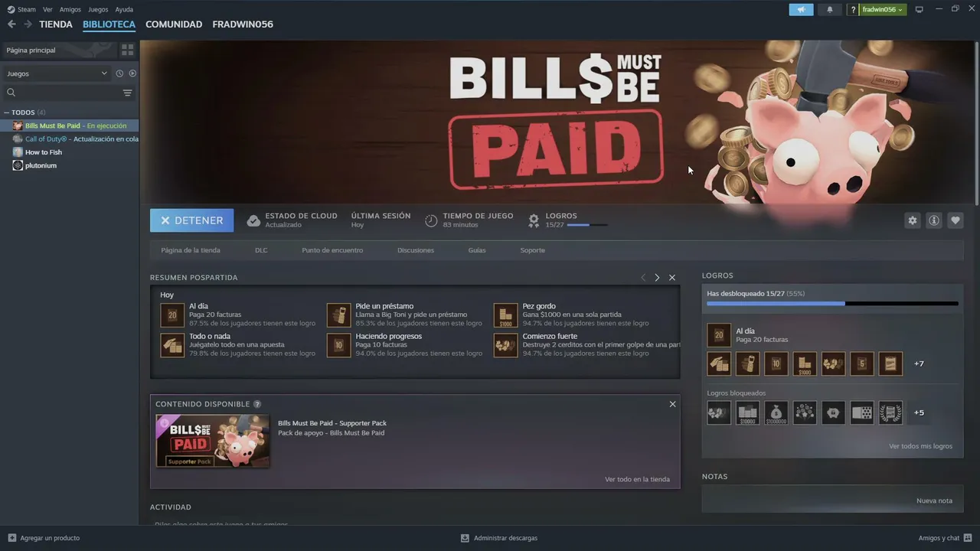Click the library search magnifier icon

pos(11,93)
